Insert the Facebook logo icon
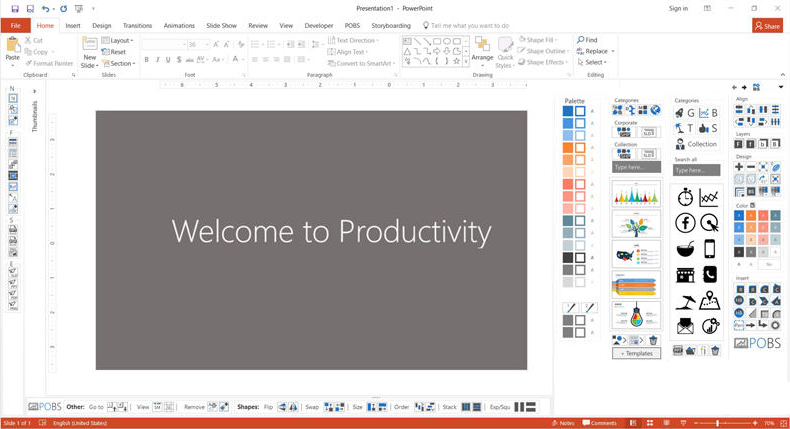 685,223
